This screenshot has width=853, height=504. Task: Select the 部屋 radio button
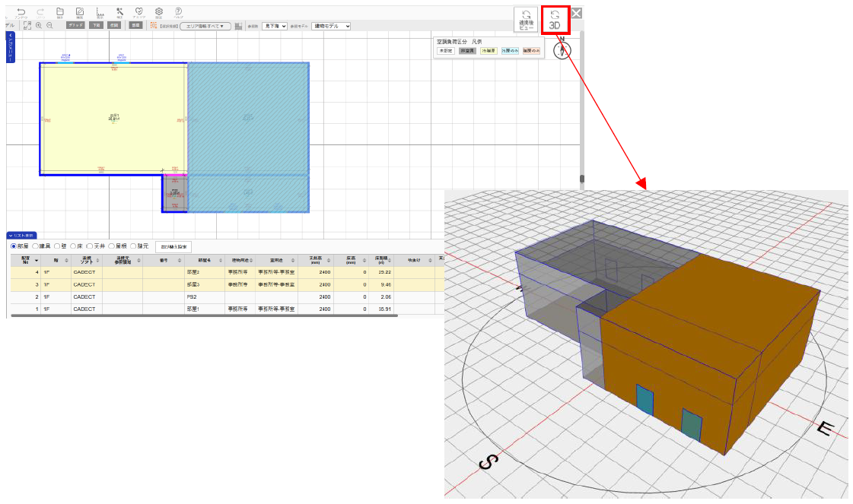point(13,246)
